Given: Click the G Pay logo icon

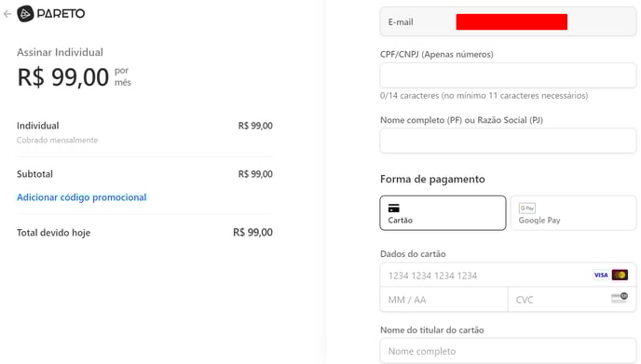Looking at the screenshot, I should point(527,208).
